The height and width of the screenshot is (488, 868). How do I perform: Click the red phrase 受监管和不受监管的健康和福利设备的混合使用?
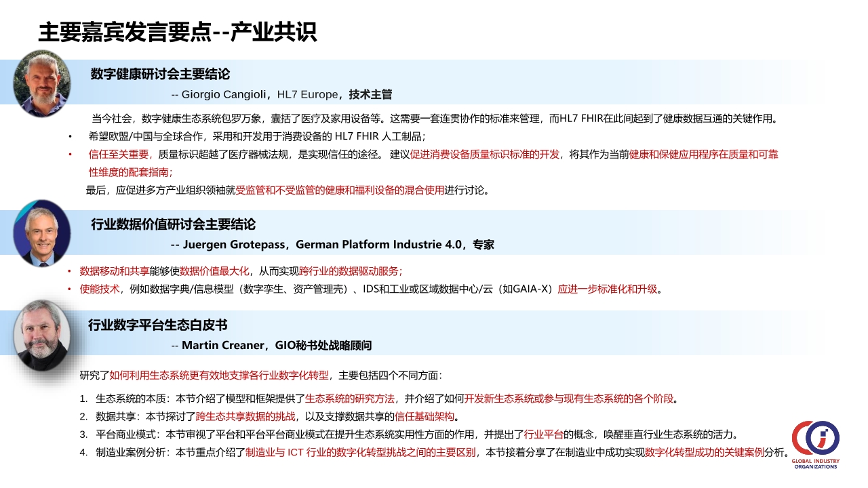tap(340, 190)
